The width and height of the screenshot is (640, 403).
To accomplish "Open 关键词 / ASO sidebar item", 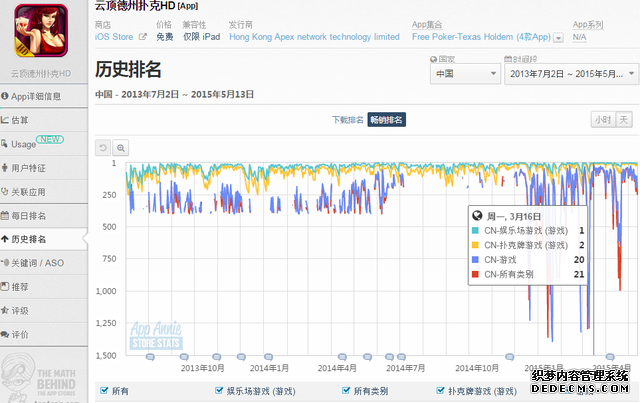I will point(44,263).
